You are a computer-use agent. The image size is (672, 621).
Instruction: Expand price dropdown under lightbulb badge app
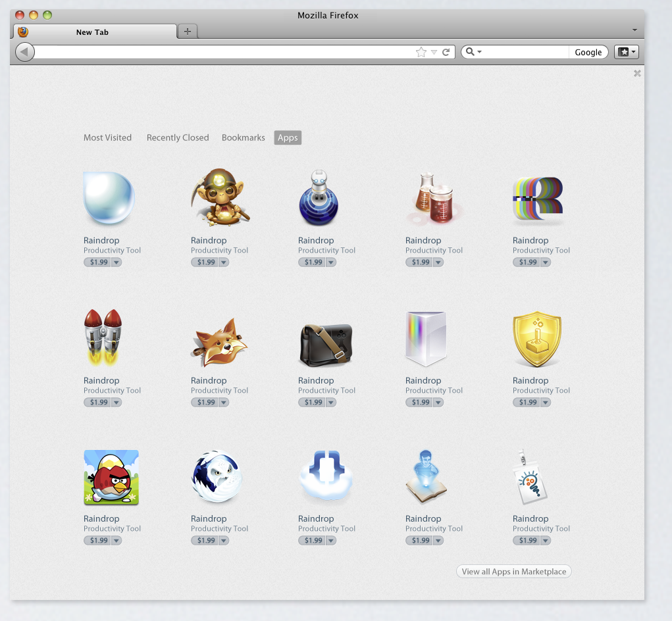545,541
